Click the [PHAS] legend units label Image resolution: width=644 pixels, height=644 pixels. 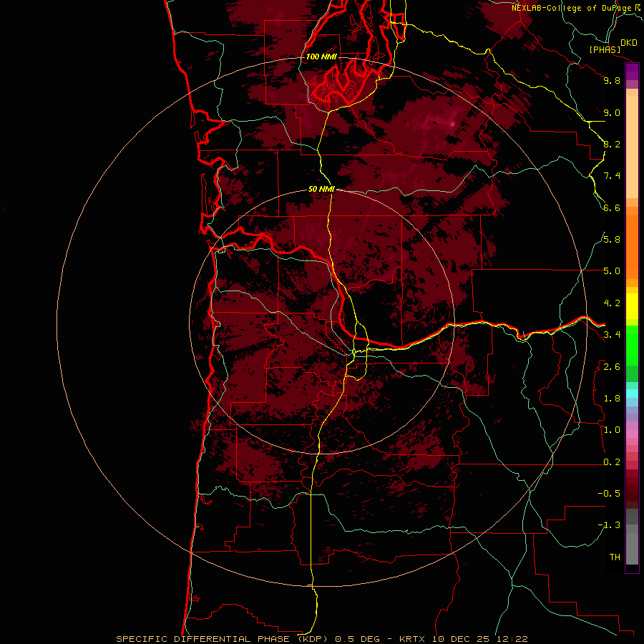point(605,49)
